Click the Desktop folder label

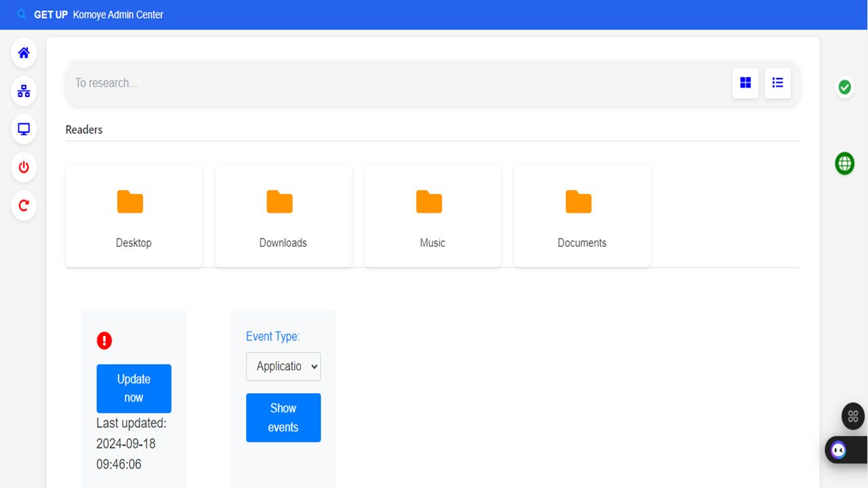click(134, 243)
